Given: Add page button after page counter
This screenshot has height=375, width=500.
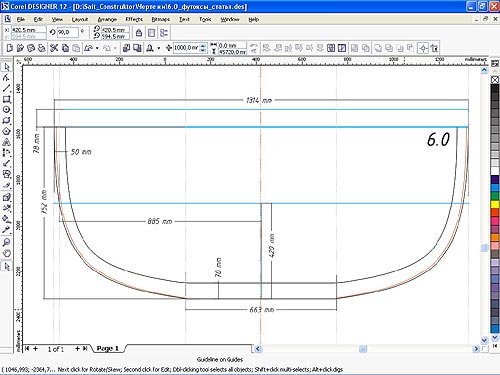Looking at the screenshot, I should click(x=77, y=348).
